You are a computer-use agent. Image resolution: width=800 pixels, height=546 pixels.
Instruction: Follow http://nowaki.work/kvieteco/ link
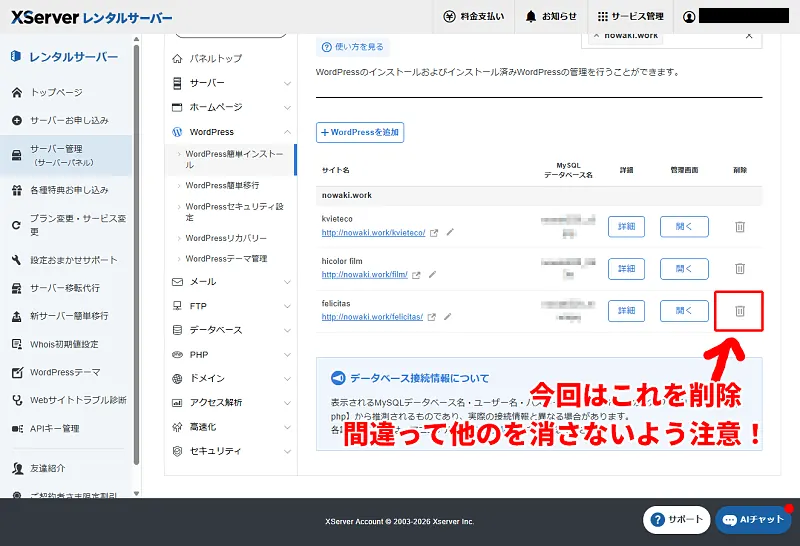pyautogui.click(x=373, y=233)
